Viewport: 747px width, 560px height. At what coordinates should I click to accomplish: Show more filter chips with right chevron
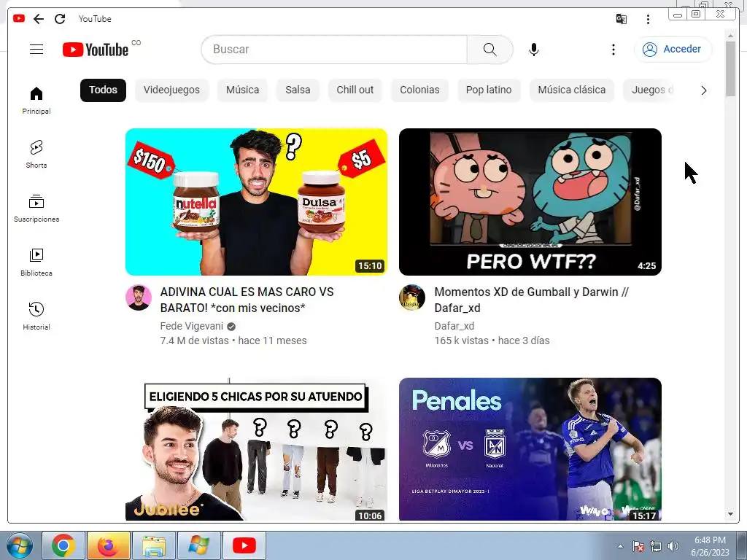click(704, 90)
